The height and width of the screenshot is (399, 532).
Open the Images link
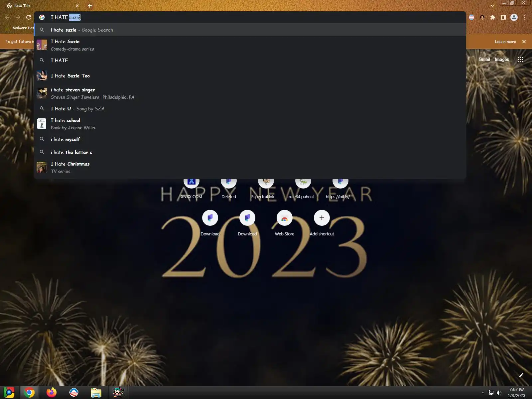coord(502,60)
